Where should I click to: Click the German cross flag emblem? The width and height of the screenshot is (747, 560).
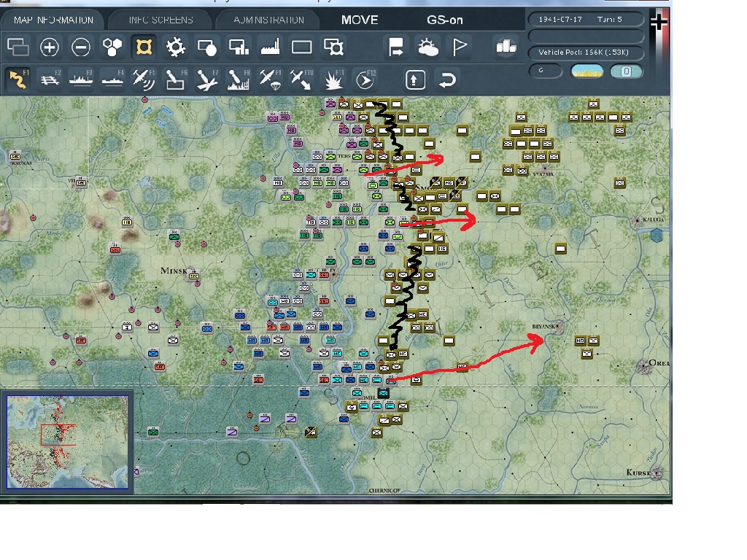[659, 23]
